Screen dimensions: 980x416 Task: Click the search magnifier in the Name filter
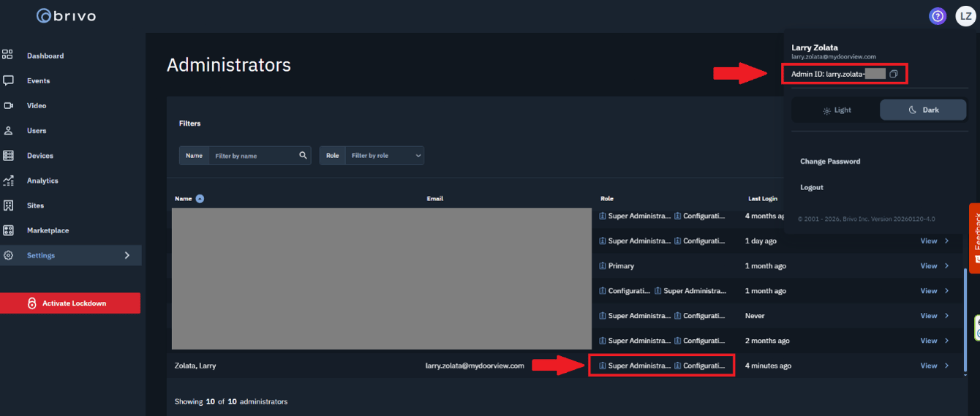tap(303, 155)
